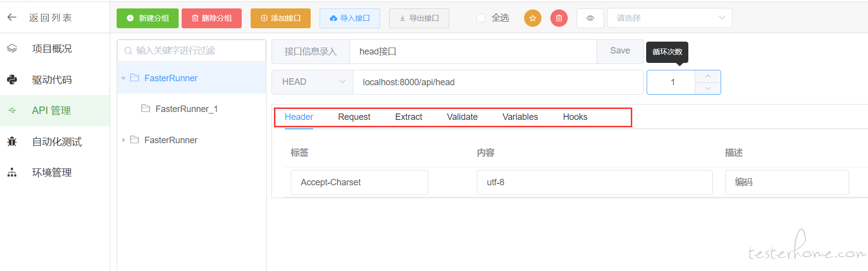Click the localhost:8000/api/head URL field

498,82
